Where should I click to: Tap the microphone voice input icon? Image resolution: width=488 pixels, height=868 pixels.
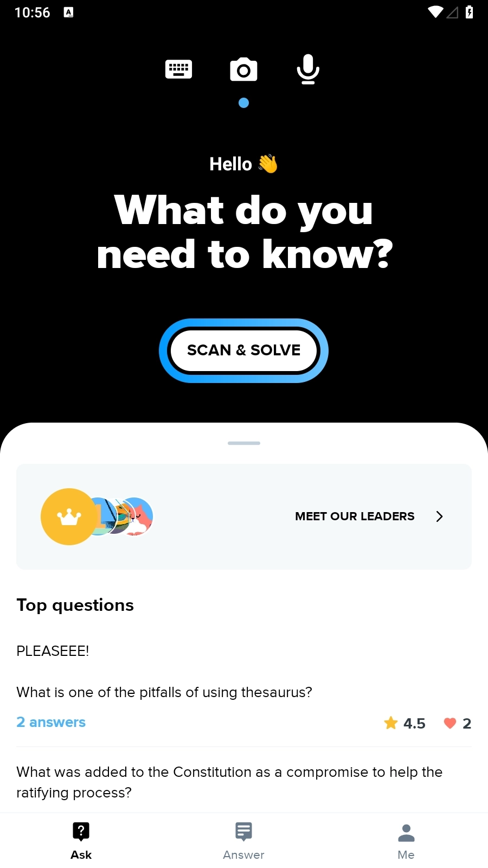click(308, 69)
